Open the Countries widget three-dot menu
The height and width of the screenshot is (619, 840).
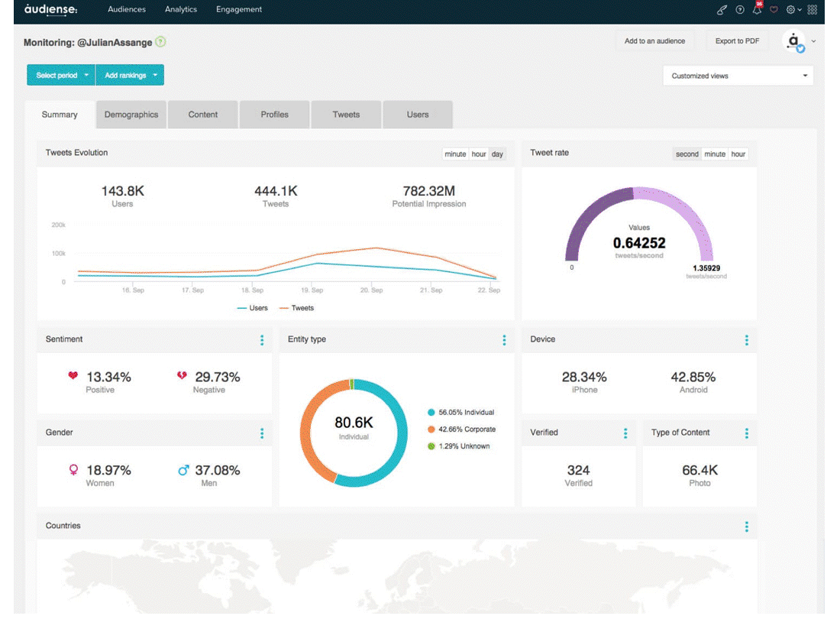pyautogui.click(x=746, y=527)
